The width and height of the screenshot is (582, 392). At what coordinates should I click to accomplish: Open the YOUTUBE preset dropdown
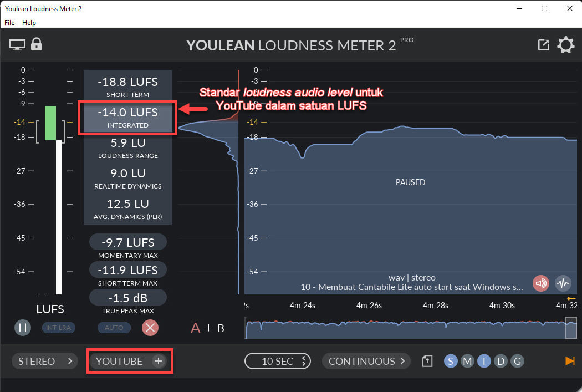coord(119,361)
